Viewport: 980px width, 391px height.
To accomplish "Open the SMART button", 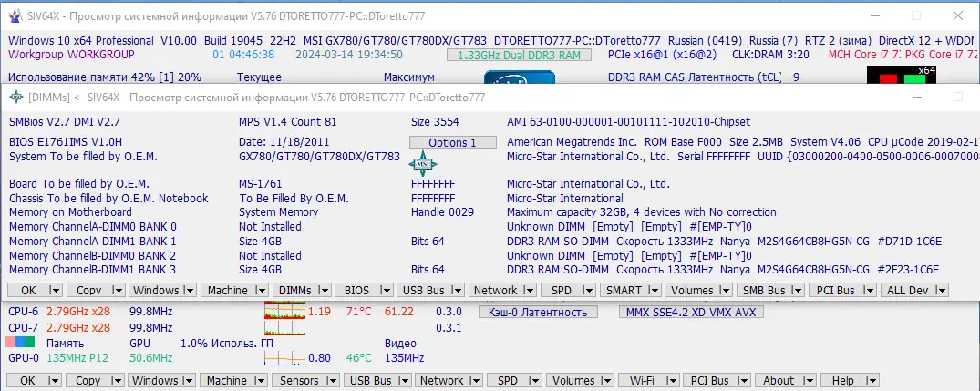I will click(624, 291).
